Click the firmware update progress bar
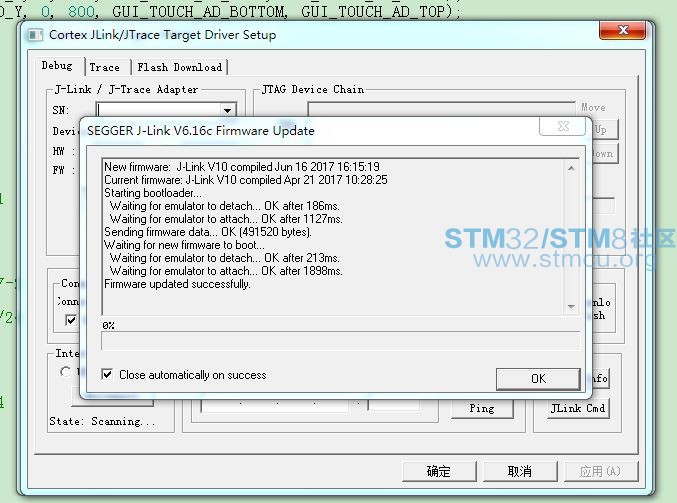The image size is (677, 503). [x=340, y=340]
